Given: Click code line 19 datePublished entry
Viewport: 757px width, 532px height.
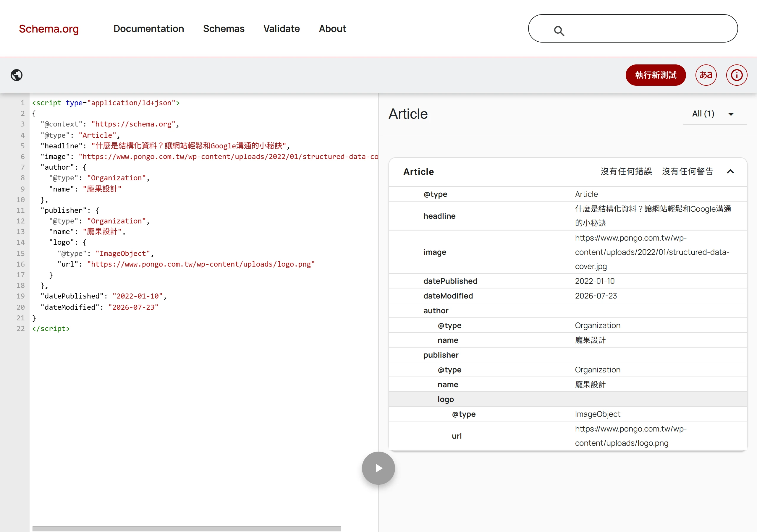Looking at the screenshot, I should (103, 296).
